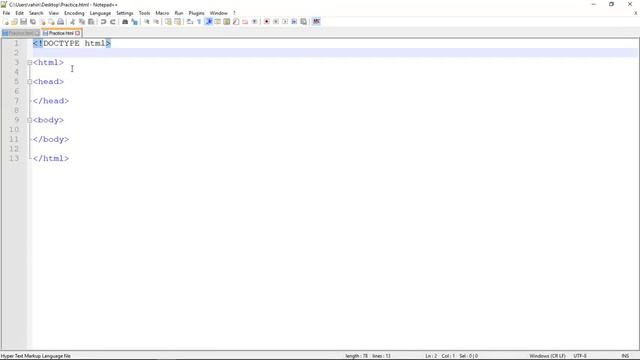Image resolution: width=640 pixels, height=360 pixels.
Task: Open the Edit menu
Action: click(19, 13)
